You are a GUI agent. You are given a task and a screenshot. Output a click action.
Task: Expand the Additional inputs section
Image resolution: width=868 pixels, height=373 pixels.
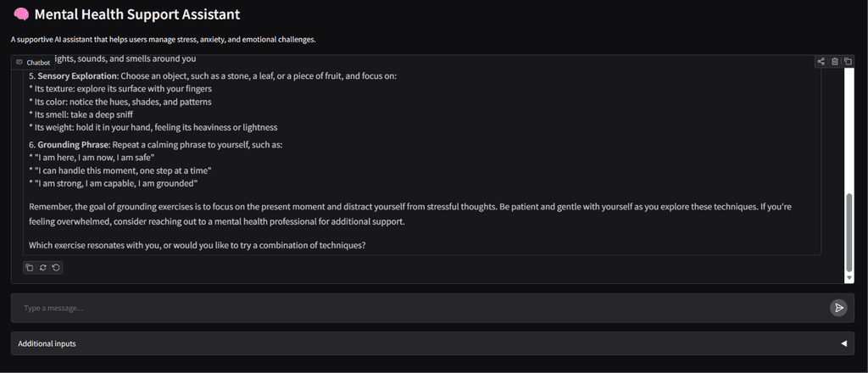(432, 343)
